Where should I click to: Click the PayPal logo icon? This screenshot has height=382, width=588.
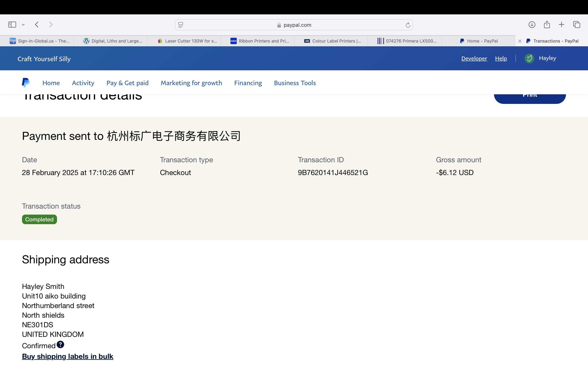click(26, 83)
